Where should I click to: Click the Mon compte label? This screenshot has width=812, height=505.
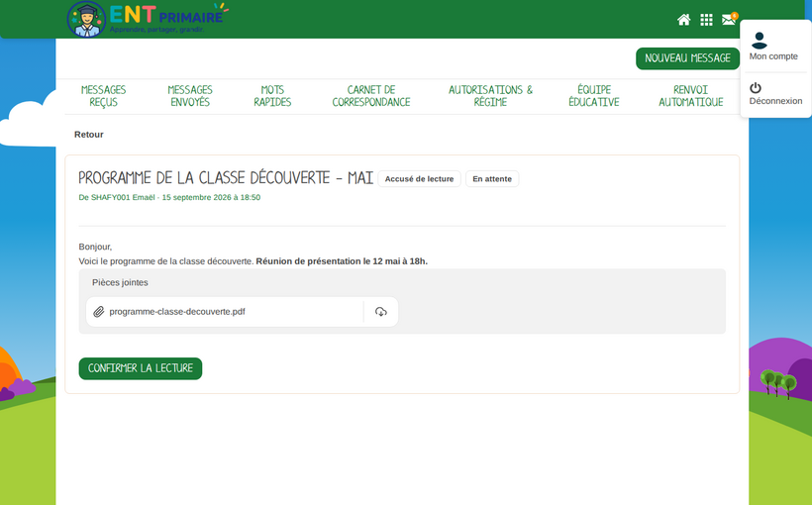coord(773,56)
